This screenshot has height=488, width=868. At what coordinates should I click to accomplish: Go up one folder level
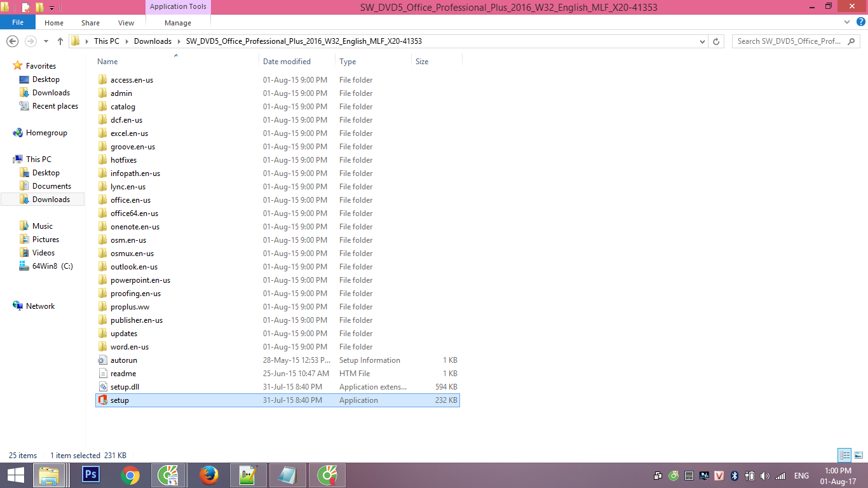[60, 41]
